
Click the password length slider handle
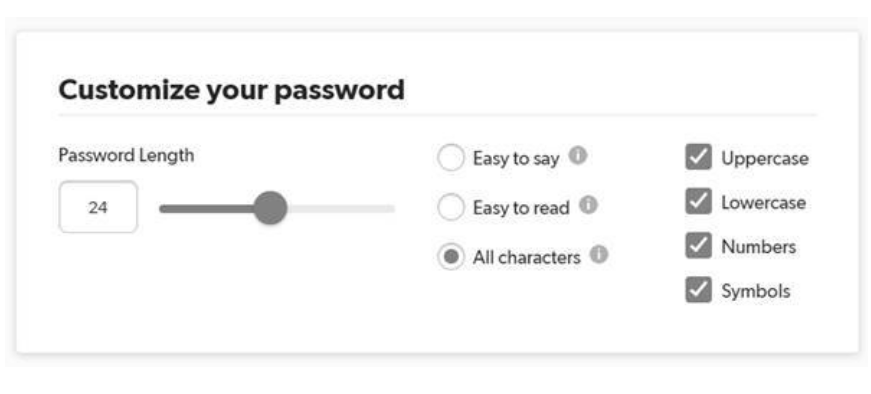(x=270, y=208)
